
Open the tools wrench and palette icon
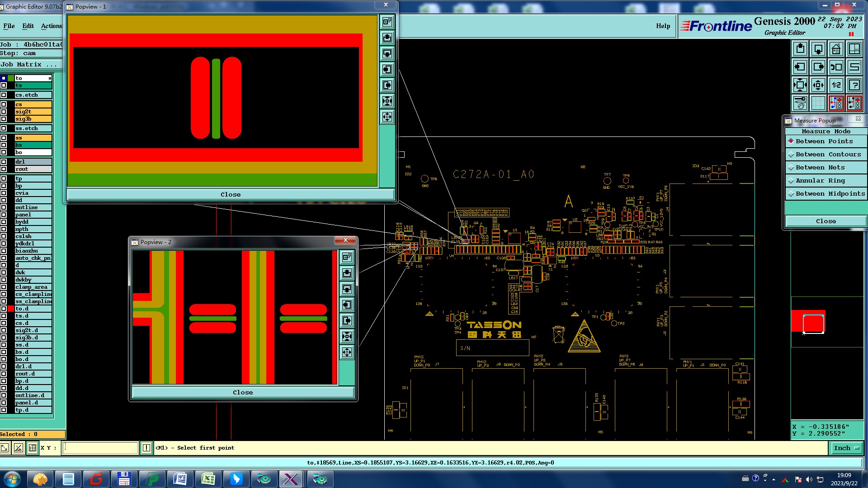coord(800,103)
